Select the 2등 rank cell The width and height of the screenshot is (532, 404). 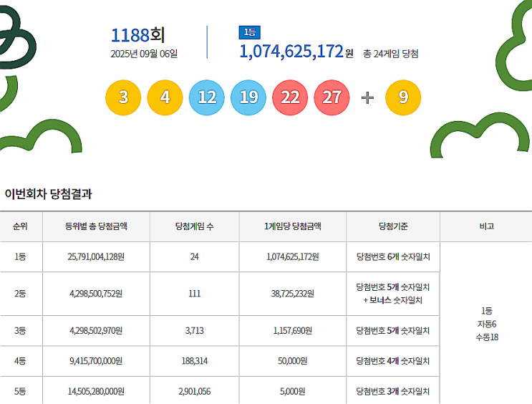click(20, 293)
